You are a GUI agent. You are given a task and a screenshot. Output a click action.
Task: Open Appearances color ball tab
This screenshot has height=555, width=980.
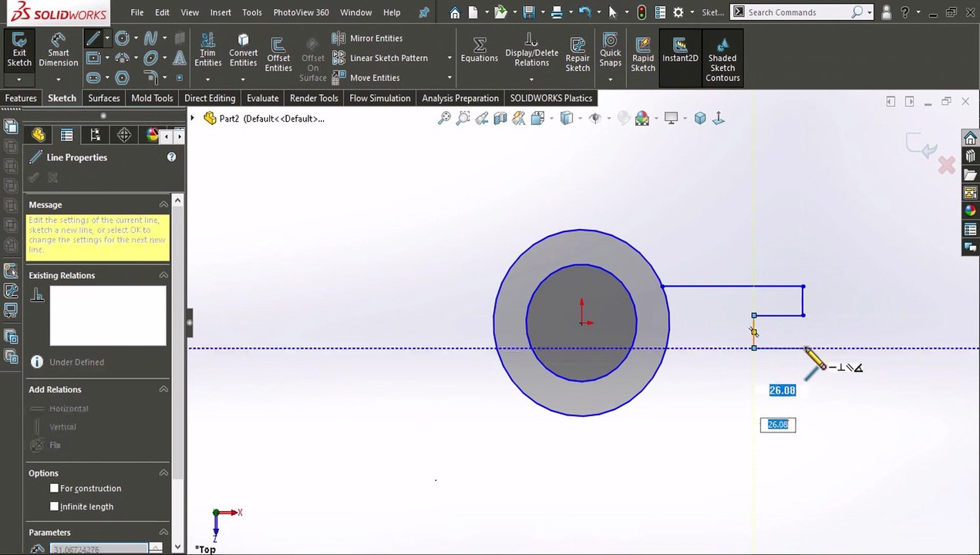tap(970, 210)
